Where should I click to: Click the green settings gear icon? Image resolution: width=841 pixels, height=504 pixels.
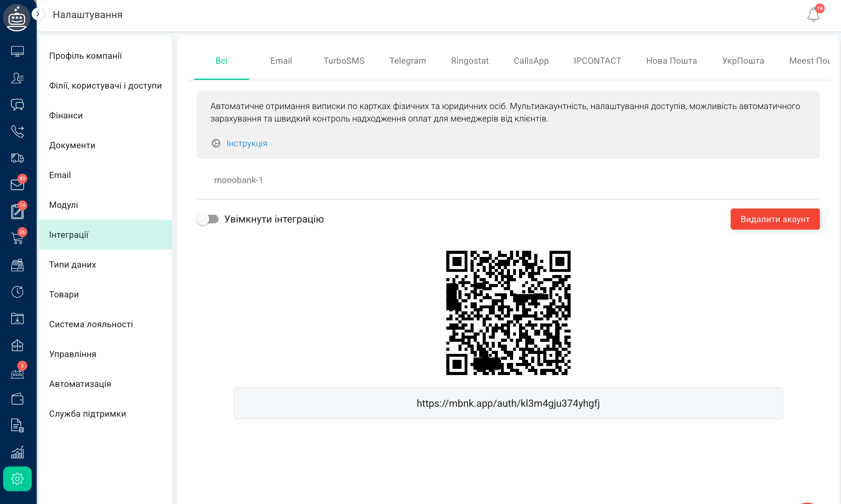(x=17, y=479)
